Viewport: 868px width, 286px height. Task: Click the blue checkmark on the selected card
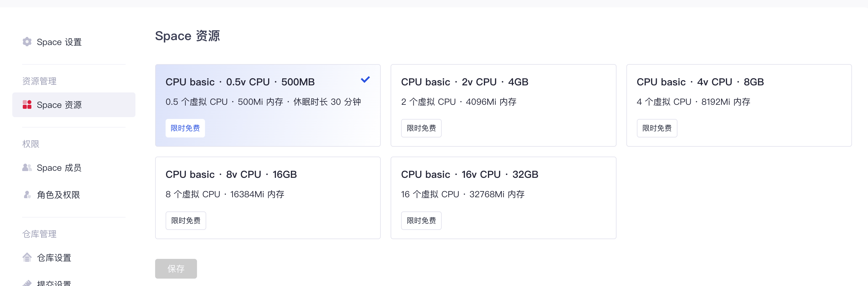365,80
